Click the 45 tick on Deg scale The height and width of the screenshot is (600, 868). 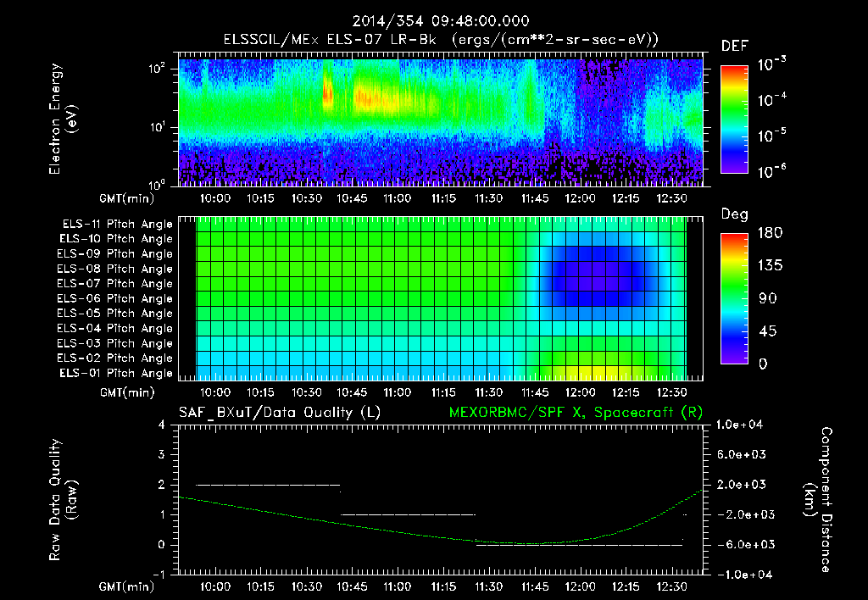(x=768, y=331)
